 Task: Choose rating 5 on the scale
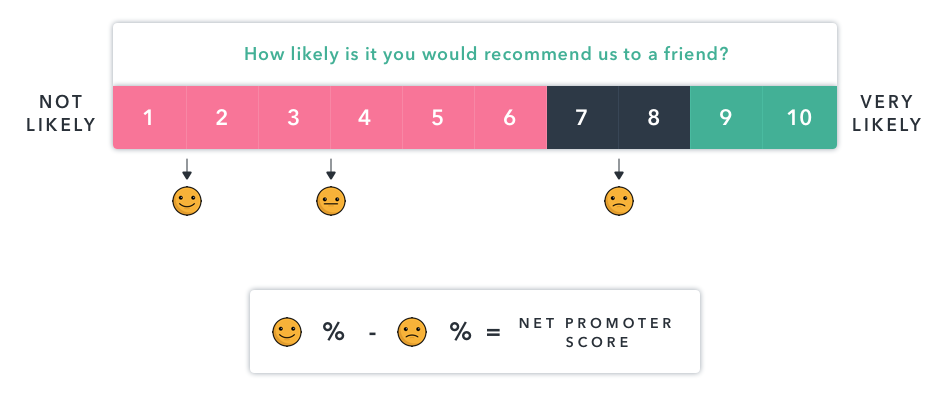tap(438, 117)
